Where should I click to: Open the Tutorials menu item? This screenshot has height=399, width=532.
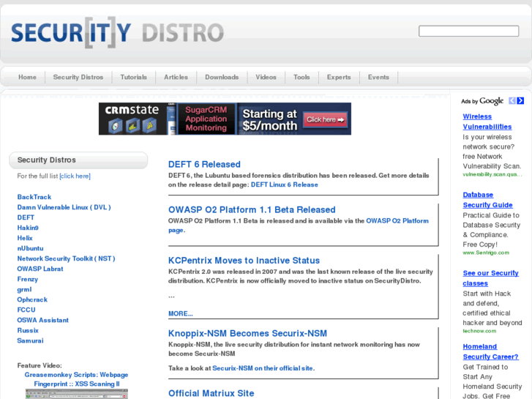[134, 77]
